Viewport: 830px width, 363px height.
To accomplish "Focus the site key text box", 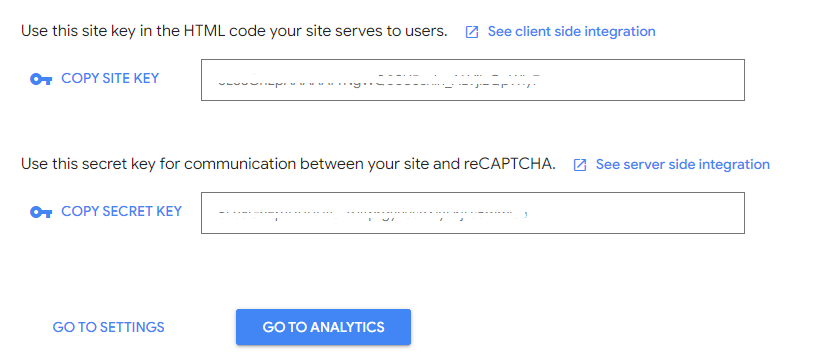I will (x=473, y=80).
